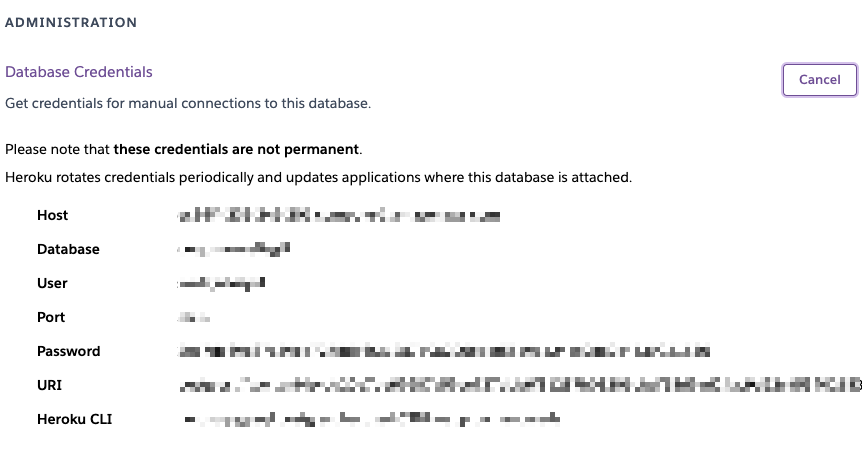867x462 pixels.
Task: Click the ADMINISTRATION section header
Action: tap(71, 23)
